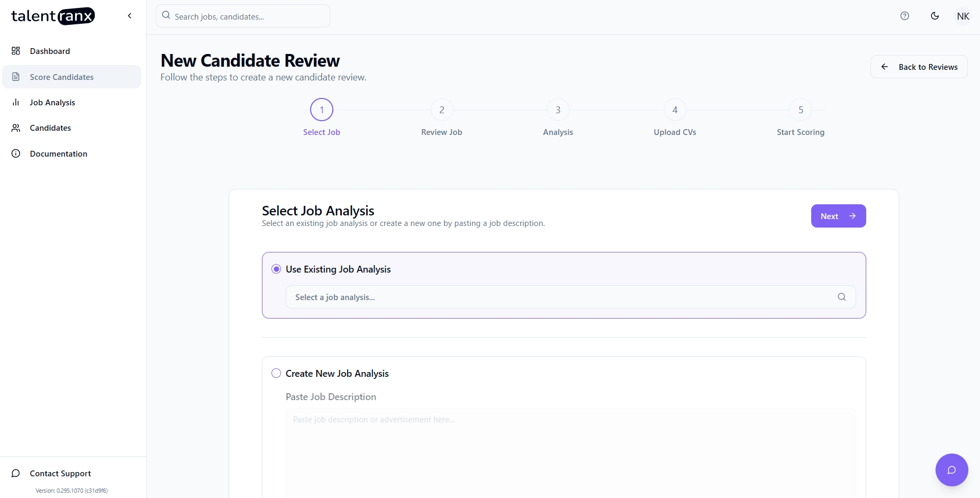Open the NK profile avatar

click(x=963, y=16)
